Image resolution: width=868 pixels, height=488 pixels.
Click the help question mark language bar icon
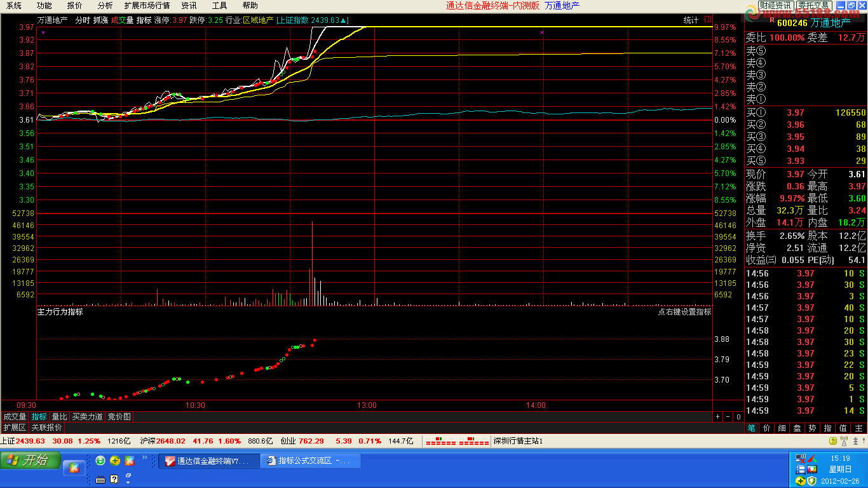[x=114, y=479]
